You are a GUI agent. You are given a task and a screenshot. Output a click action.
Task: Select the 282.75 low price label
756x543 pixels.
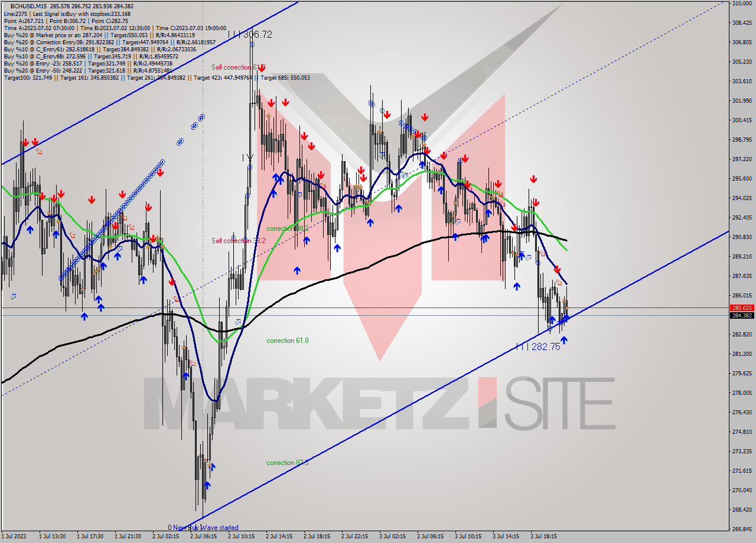click(x=538, y=347)
